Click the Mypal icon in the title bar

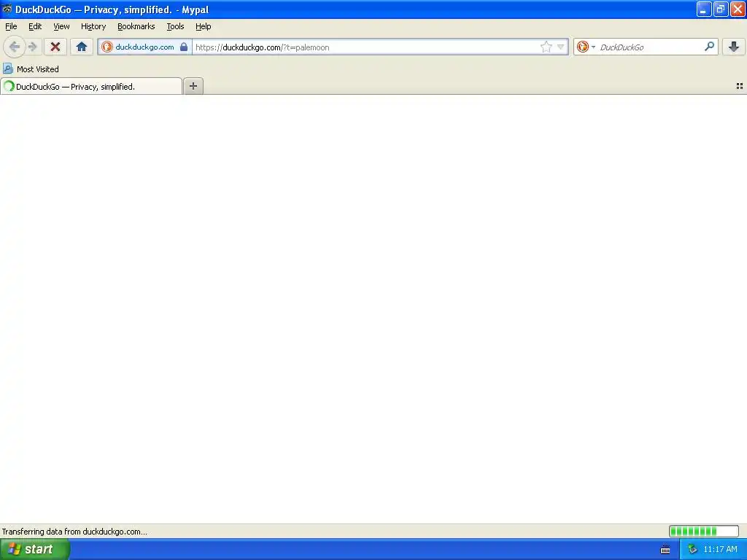(7, 9)
